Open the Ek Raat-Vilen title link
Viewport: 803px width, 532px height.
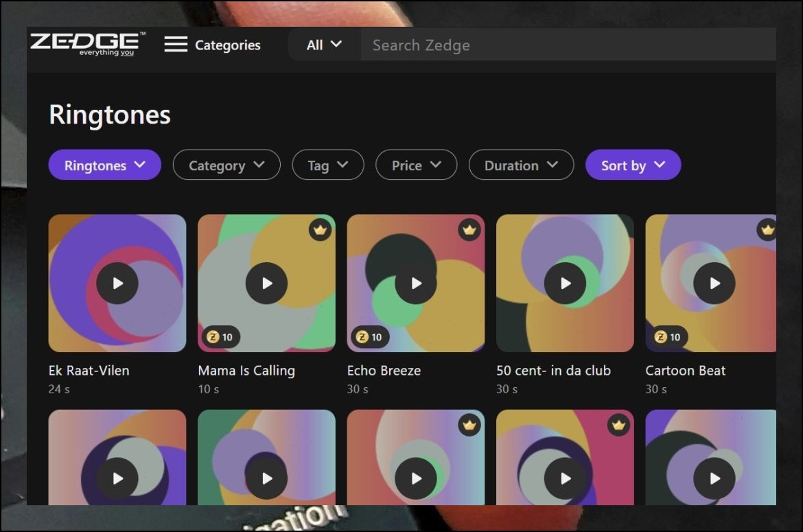tap(89, 370)
